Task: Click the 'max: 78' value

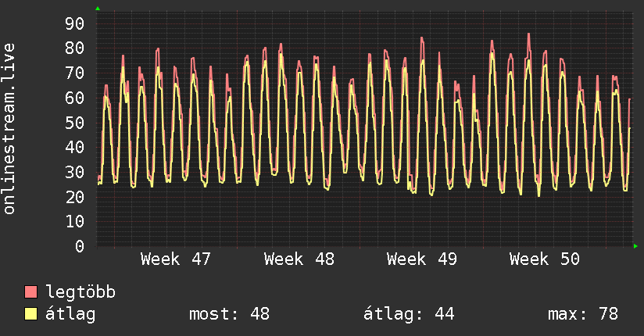Action: 583,314
